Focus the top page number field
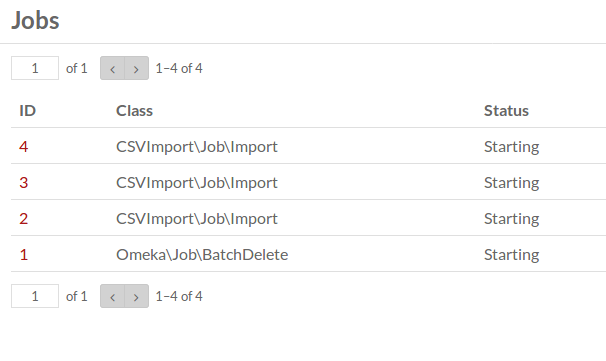 pyautogui.click(x=35, y=68)
